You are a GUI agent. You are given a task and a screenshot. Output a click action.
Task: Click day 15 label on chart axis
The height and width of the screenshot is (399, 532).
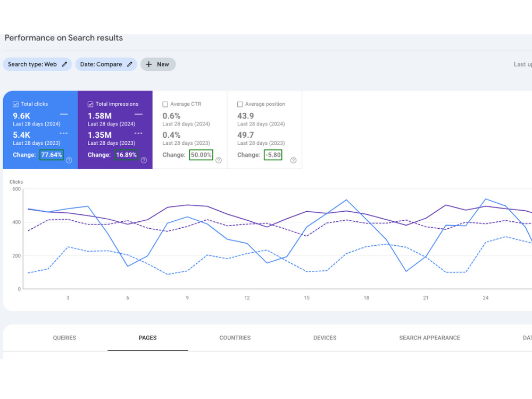click(307, 298)
